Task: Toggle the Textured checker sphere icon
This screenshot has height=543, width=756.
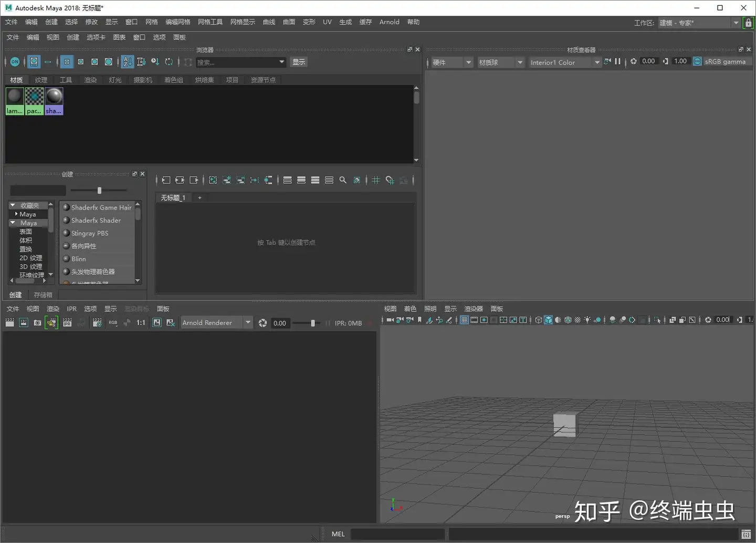Action: click(577, 320)
